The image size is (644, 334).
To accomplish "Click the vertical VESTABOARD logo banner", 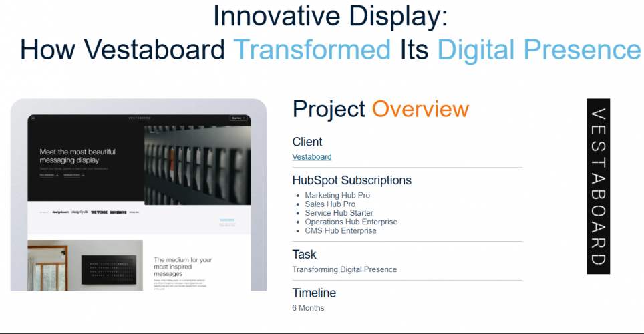I will 598,186.
